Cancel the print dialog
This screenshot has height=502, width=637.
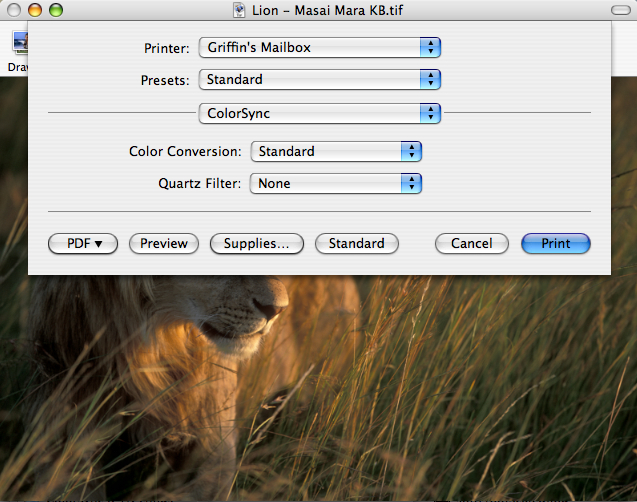click(x=471, y=244)
